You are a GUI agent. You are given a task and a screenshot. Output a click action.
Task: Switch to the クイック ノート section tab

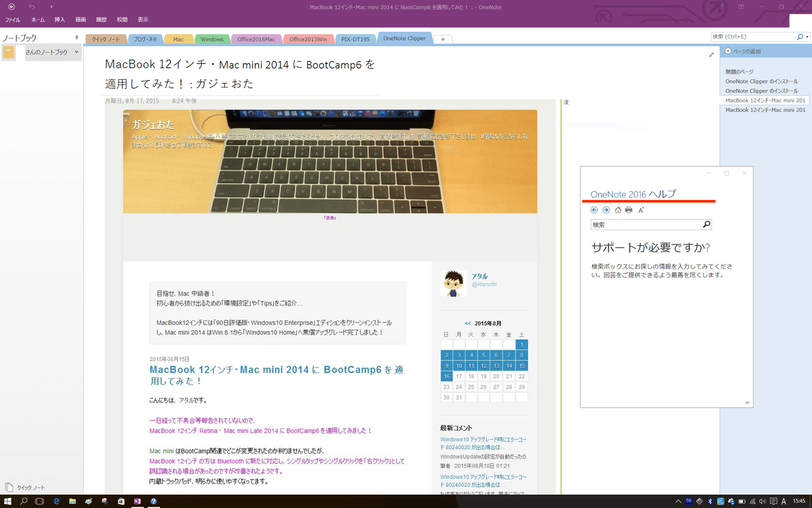click(106, 39)
